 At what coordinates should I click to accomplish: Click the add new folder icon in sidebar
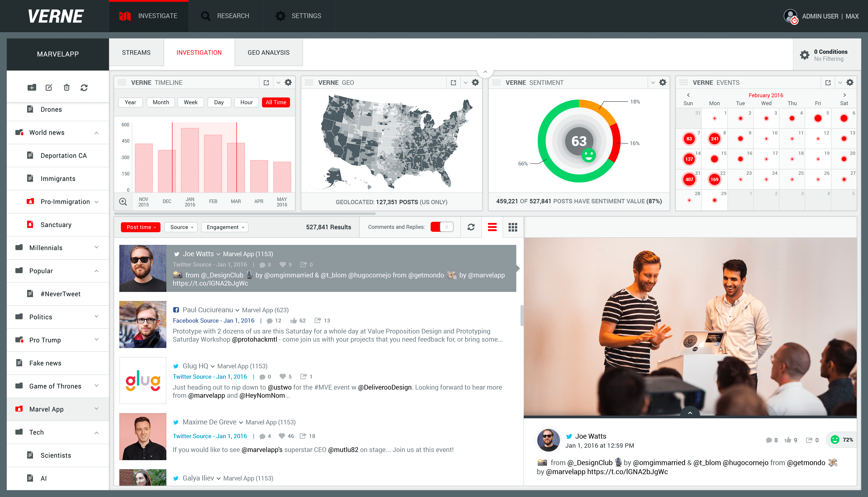[32, 88]
